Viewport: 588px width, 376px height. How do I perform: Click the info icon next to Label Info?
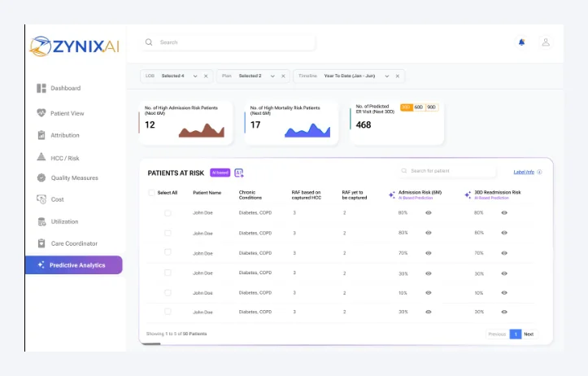click(x=539, y=172)
